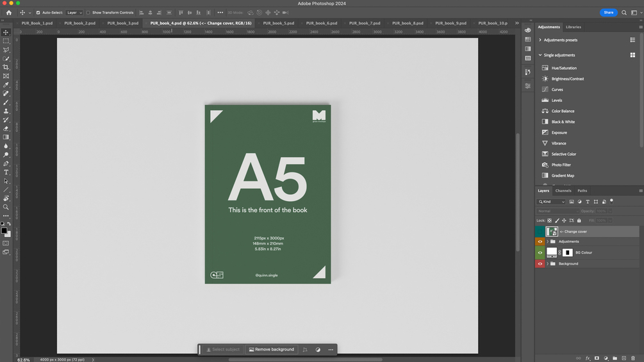Open the Kind filter dropdown
This screenshot has height=362, width=644.
551,202
